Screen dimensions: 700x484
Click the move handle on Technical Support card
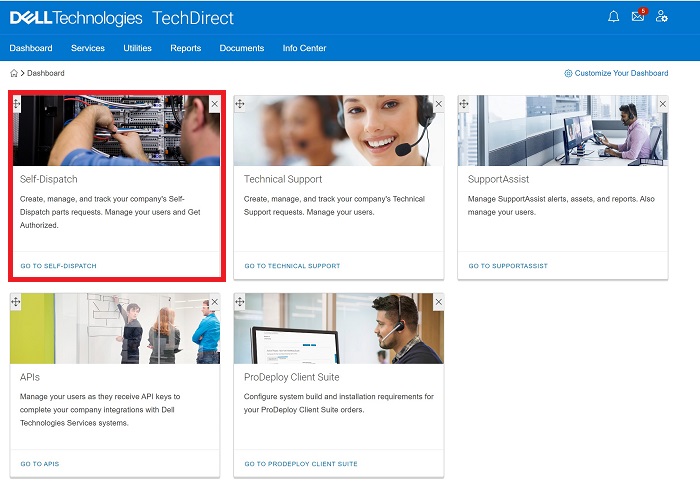point(240,104)
